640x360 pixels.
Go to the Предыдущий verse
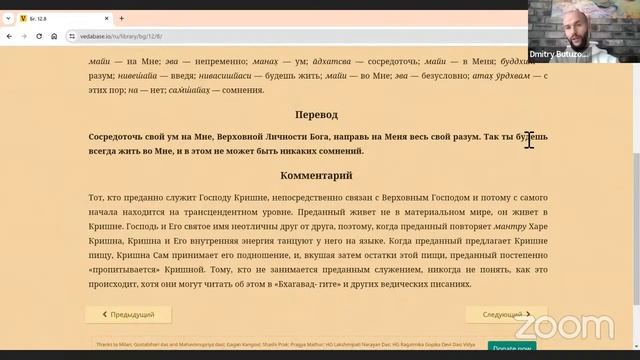click(x=129, y=315)
